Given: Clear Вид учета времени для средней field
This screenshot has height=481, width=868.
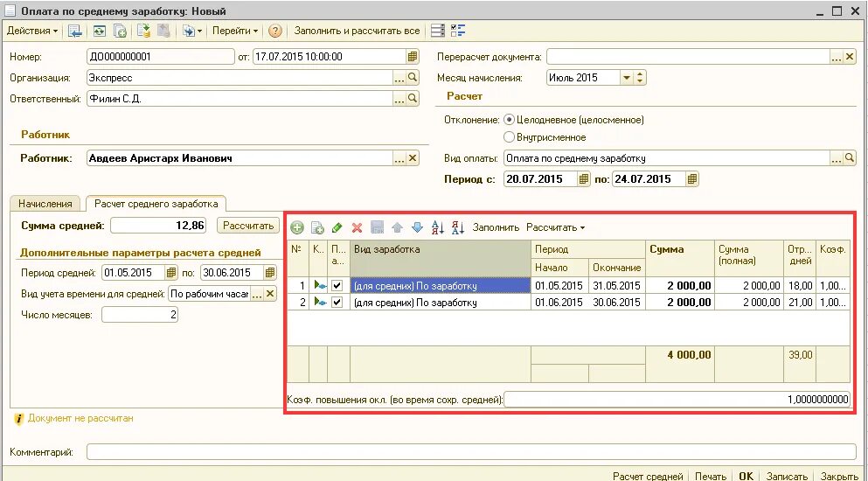Looking at the screenshot, I should pos(269,294).
